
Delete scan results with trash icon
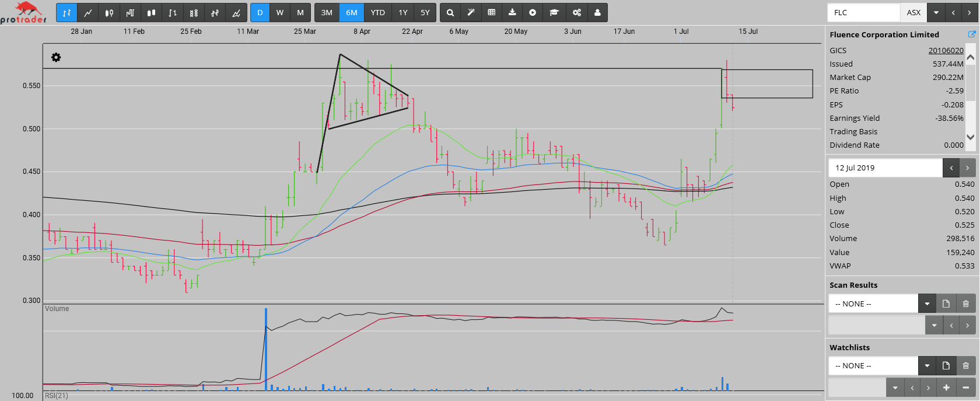(x=966, y=304)
